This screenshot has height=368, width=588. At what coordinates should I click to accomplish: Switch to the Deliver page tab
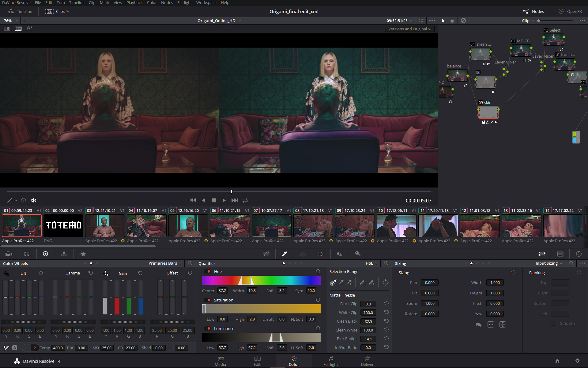click(367, 361)
